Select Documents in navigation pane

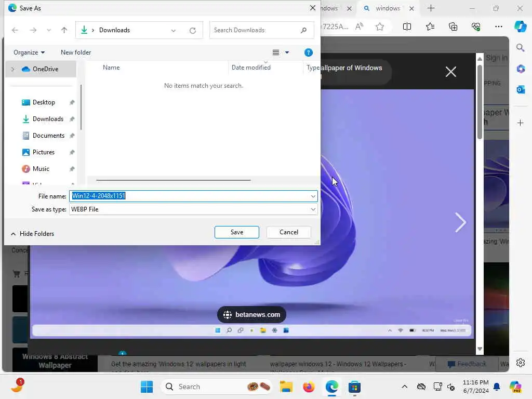[48, 136]
